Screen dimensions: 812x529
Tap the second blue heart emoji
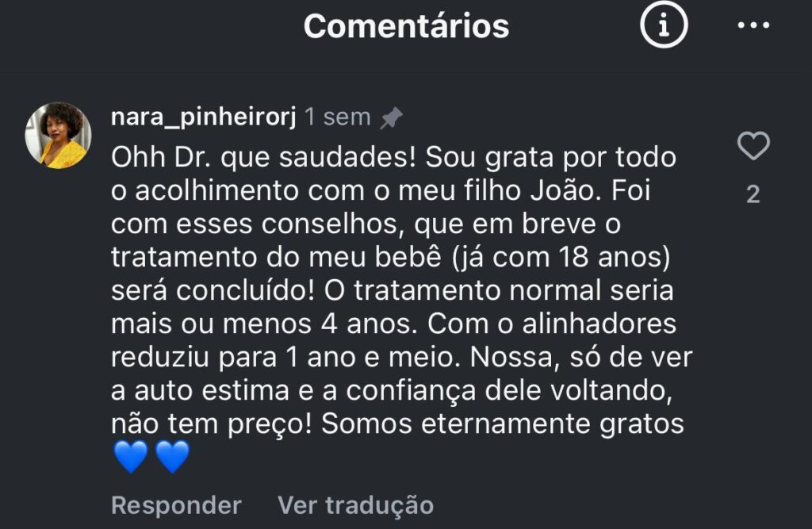(172, 457)
